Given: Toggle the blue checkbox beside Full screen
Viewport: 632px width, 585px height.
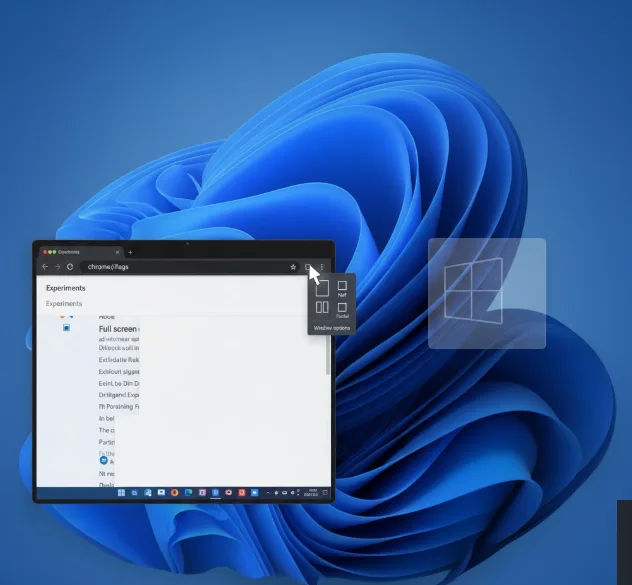Looking at the screenshot, I should pos(67,328).
